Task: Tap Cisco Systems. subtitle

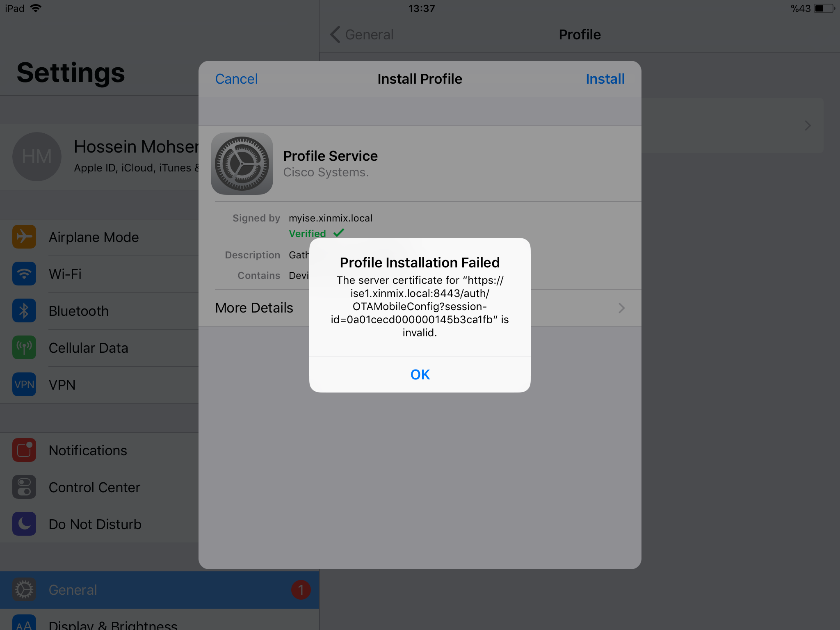Action: [326, 172]
